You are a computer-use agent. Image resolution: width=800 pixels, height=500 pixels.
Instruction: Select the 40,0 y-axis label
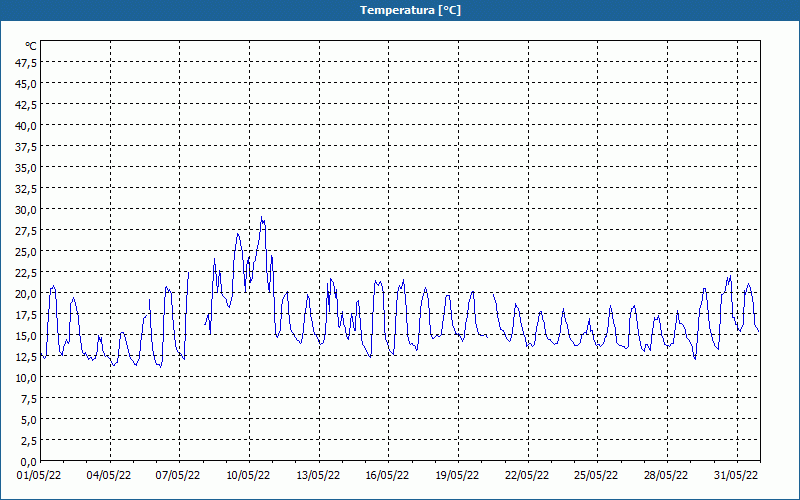[27, 126]
